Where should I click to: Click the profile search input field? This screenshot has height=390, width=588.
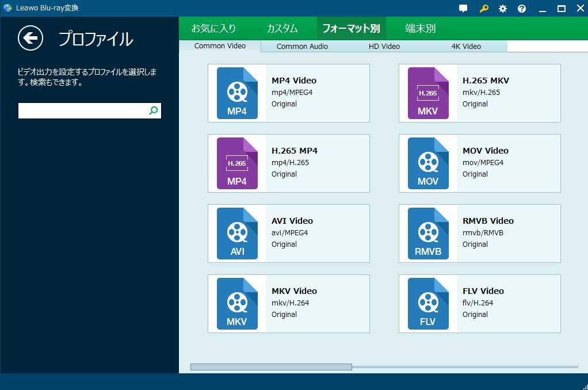tap(82, 111)
